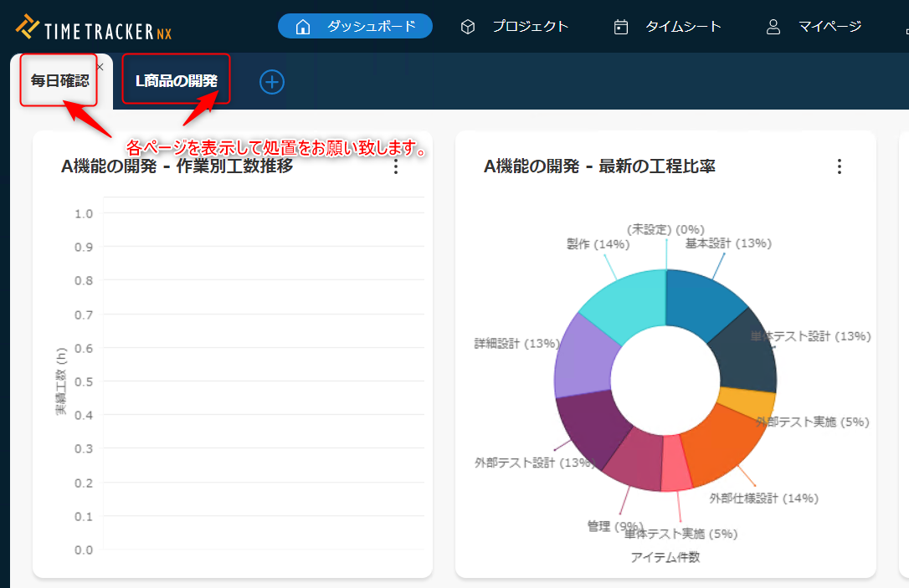Screen dimensions: 909x588
Task: Click the project cube icon
Action: 468,27
